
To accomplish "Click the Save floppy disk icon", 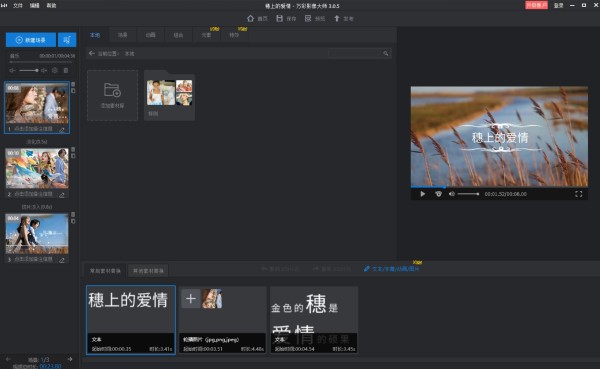I will [279, 18].
